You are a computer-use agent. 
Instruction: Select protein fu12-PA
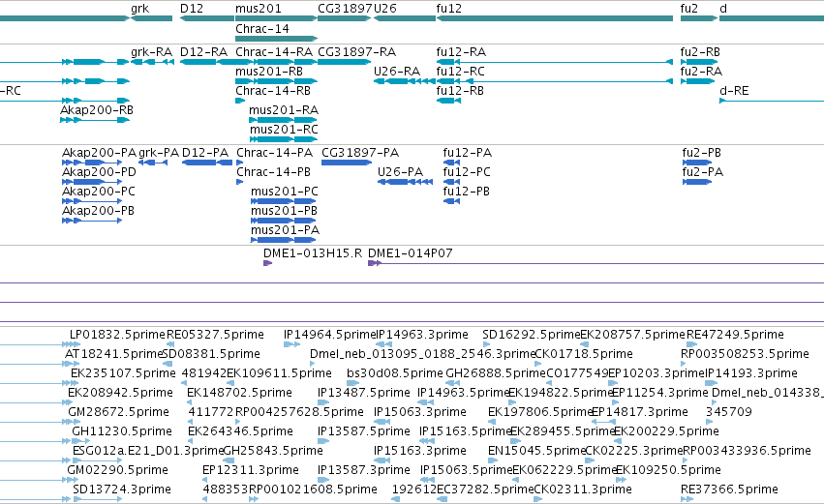click(x=467, y=153)
